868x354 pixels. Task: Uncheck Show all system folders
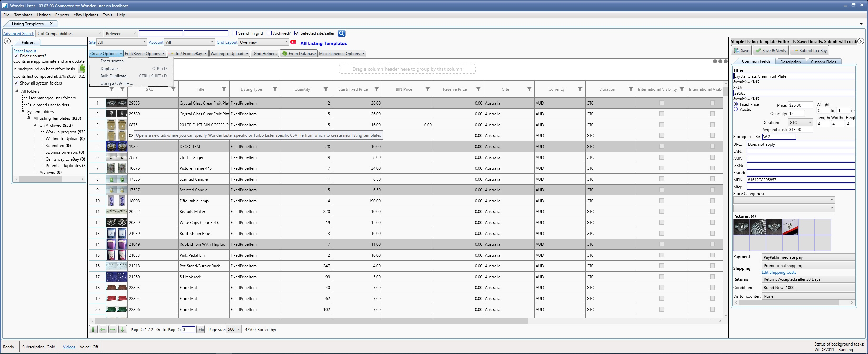16,83
